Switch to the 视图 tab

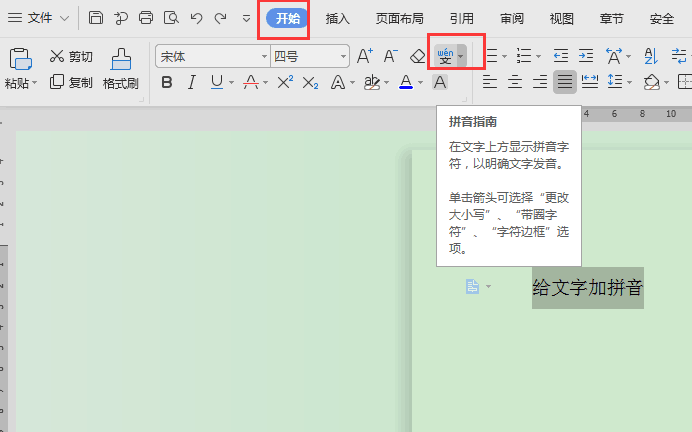[561, 19]
